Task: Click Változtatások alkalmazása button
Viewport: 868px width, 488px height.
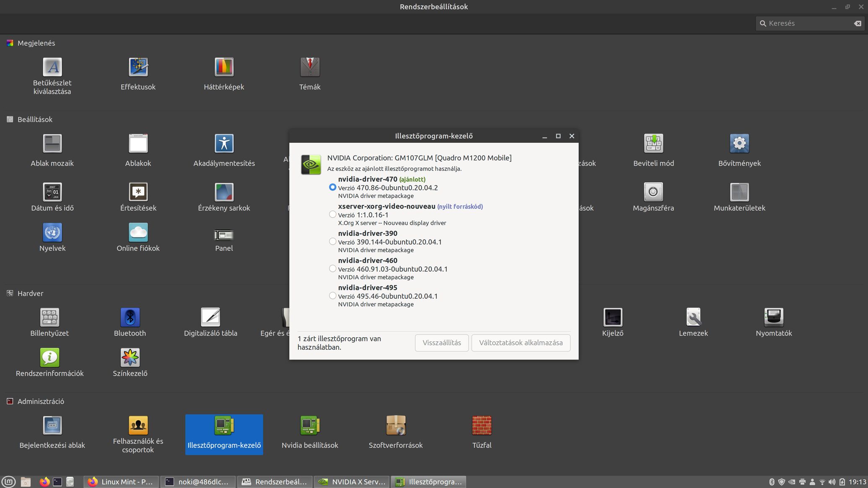Action: [521, 343]
